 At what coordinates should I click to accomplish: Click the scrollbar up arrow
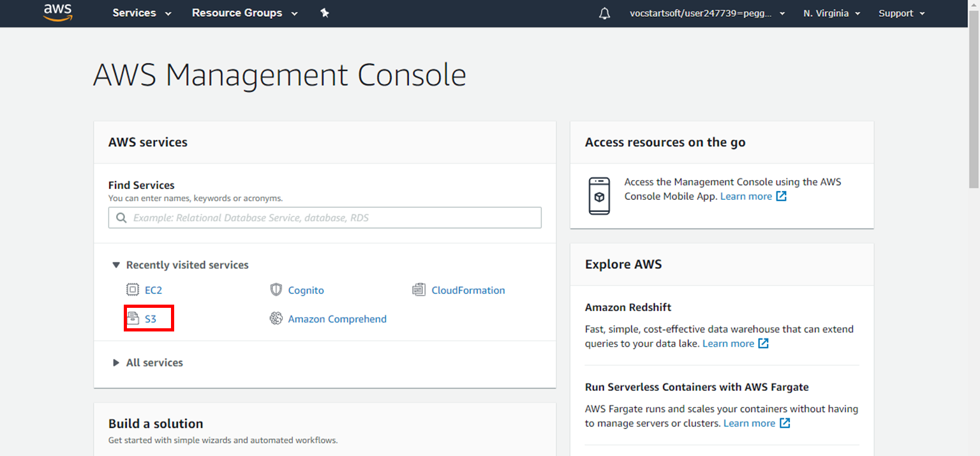click(974, 5)
